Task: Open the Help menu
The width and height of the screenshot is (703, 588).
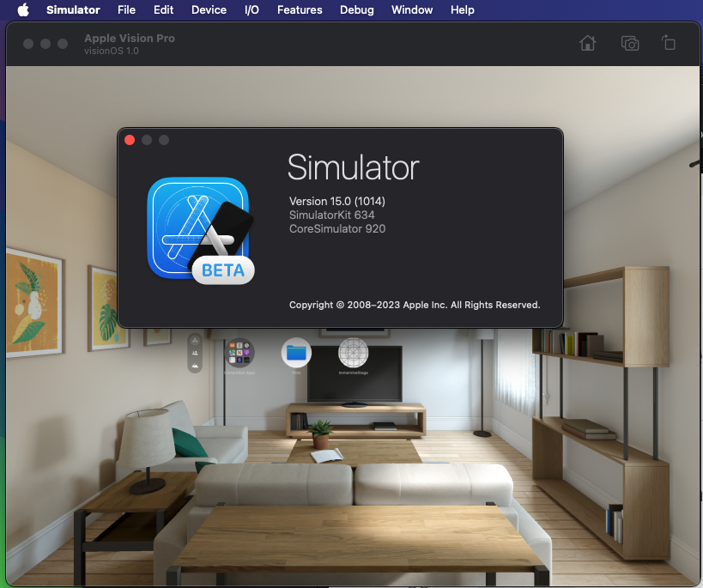Action: pyautogui.click(x=463, y=9)
